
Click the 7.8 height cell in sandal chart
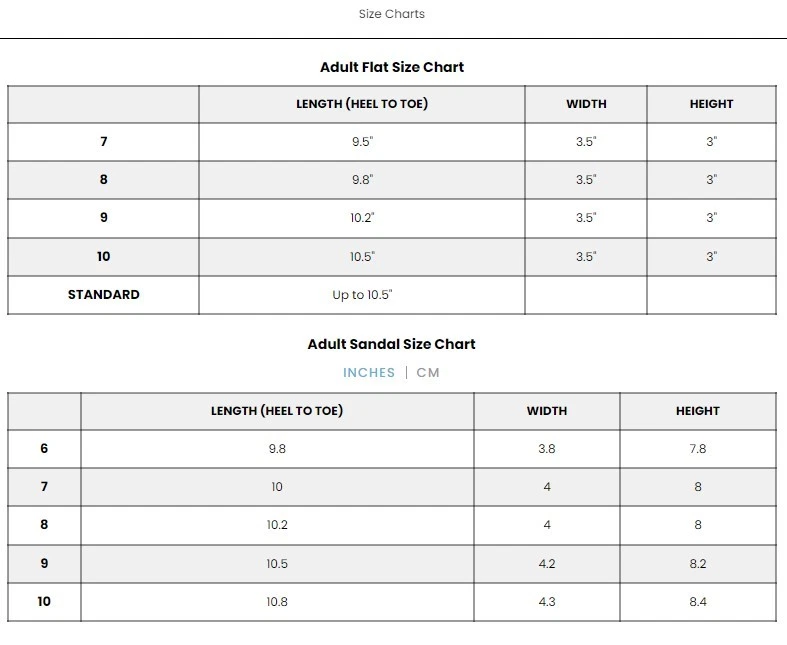pyautogui.click(x=697, y=449)
